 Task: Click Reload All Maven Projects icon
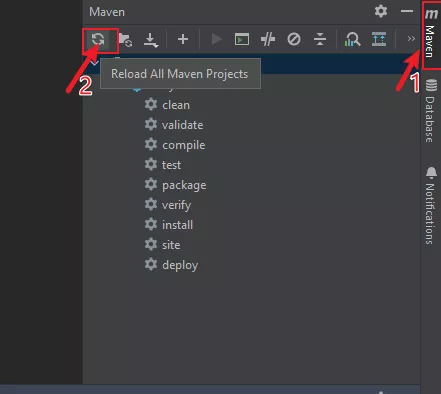98,39
